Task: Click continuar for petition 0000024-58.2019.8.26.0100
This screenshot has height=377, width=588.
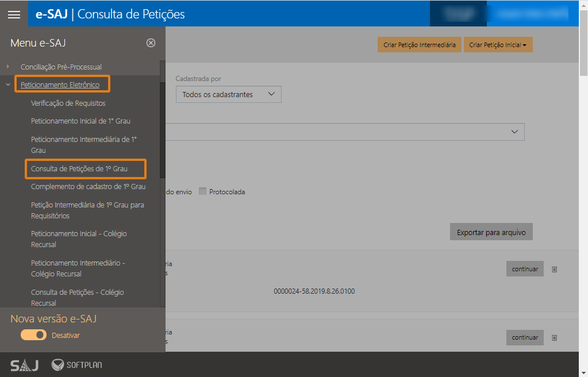Action: 525,269
